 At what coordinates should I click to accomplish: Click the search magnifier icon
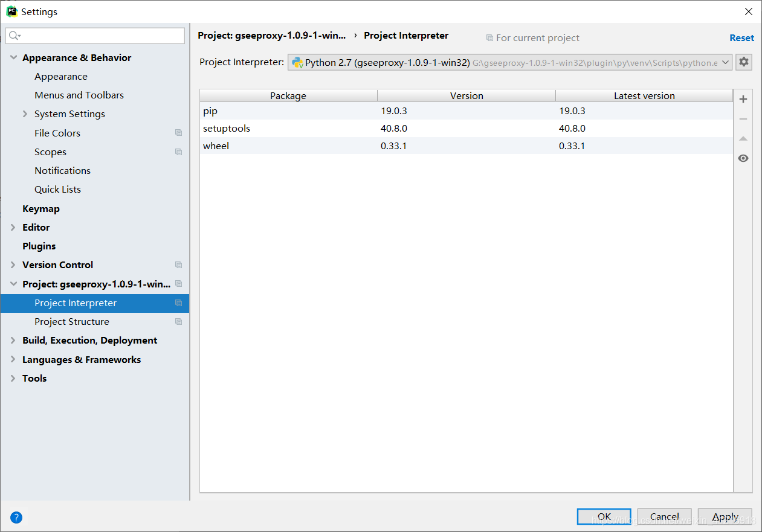pos(15,36)
